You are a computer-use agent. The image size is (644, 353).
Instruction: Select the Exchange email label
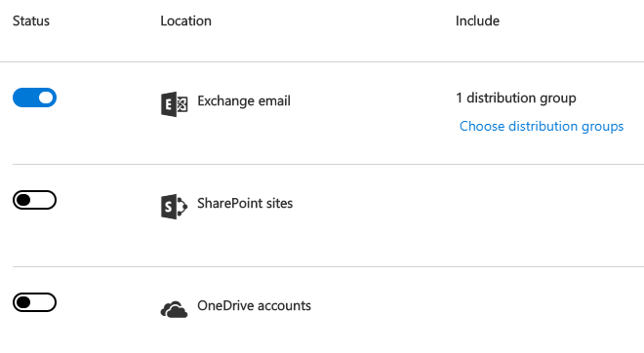point(244,101)
